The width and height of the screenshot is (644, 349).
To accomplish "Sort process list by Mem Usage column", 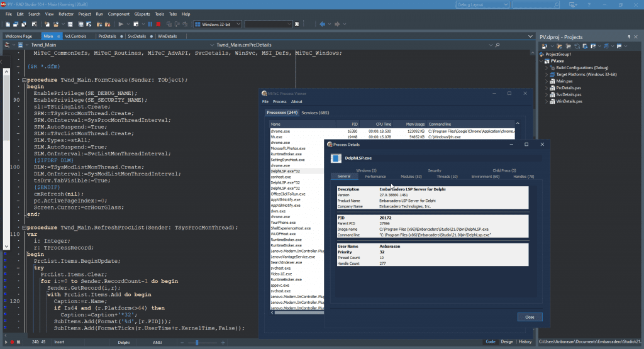I will click(x=409, y=124).
